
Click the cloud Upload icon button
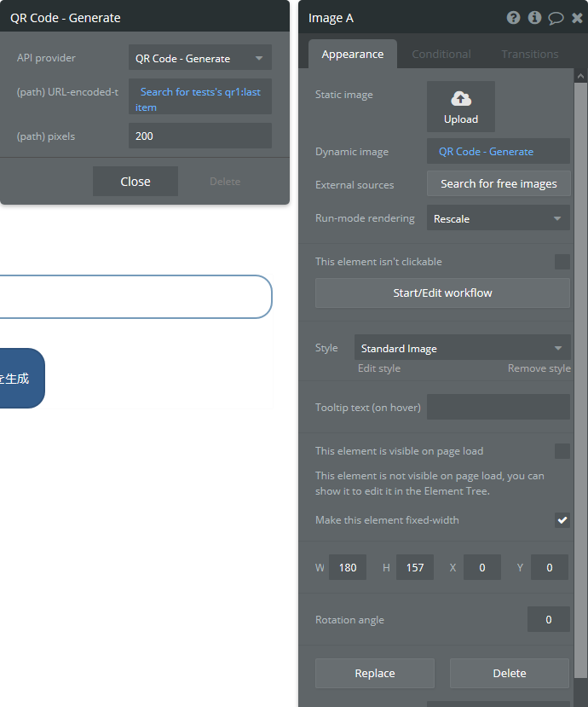click(x=460, y=107)
